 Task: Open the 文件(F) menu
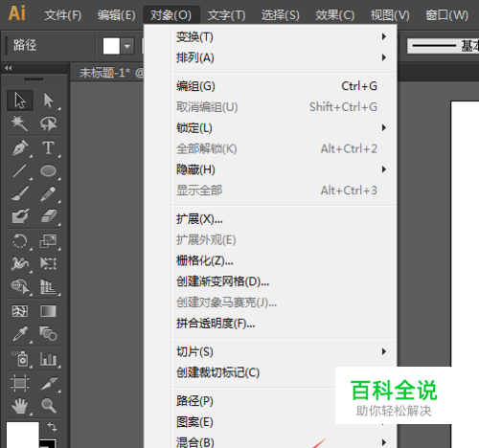click(x=62, y=15)
